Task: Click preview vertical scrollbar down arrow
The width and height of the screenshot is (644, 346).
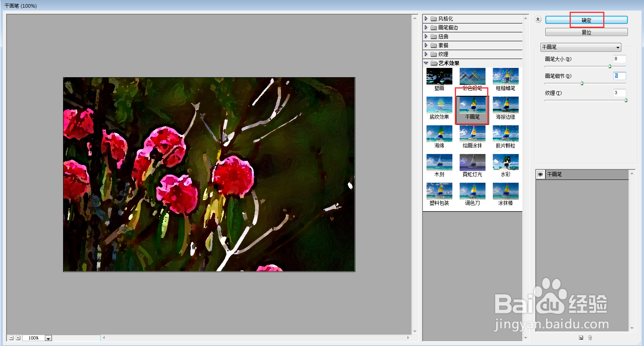Action: coord(415,331)
